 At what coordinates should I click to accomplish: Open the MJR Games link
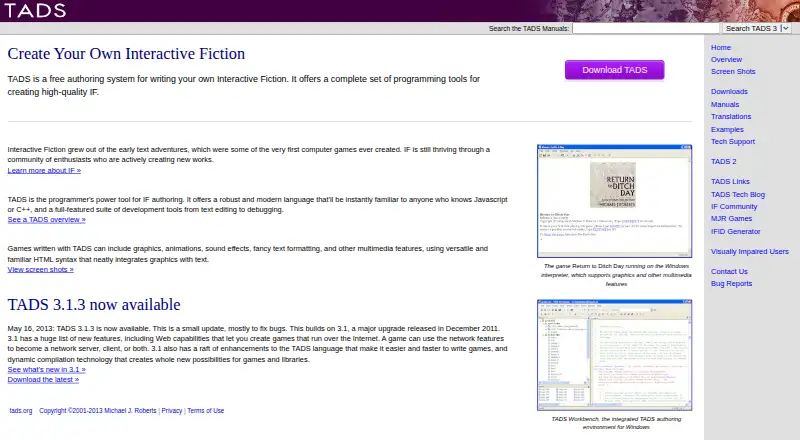[731, 218]
